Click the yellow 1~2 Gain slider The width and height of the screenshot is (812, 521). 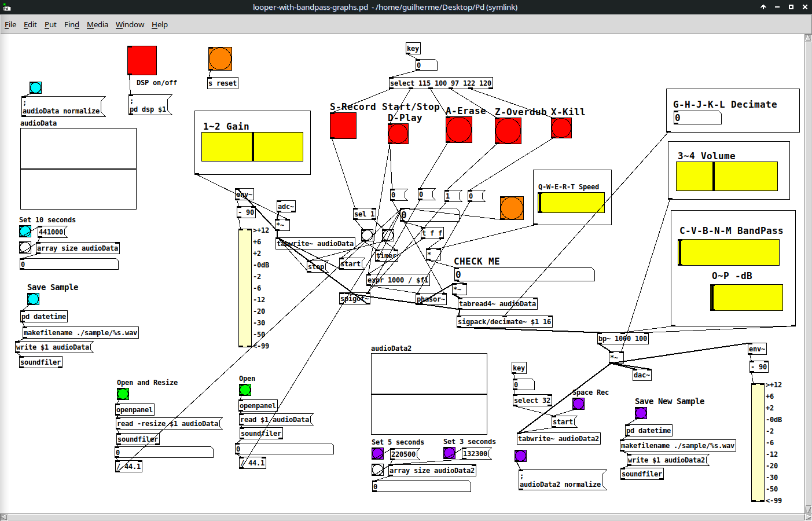coord(252,147)
